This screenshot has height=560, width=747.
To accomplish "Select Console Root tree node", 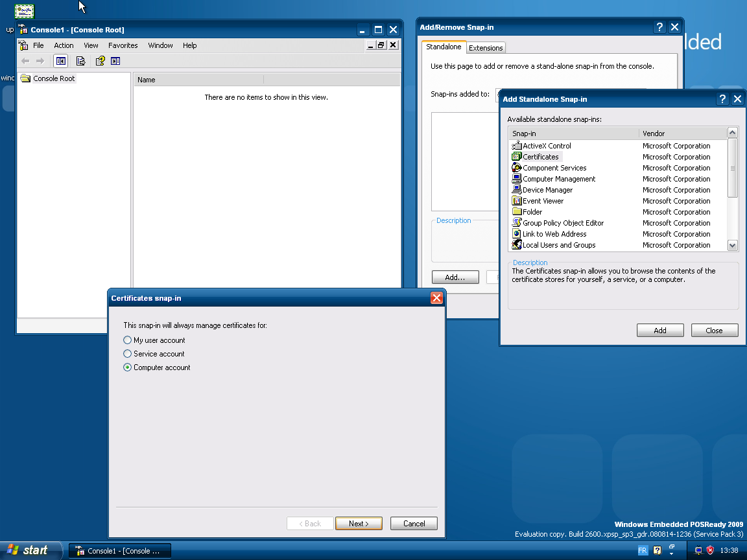I will 54,78.
